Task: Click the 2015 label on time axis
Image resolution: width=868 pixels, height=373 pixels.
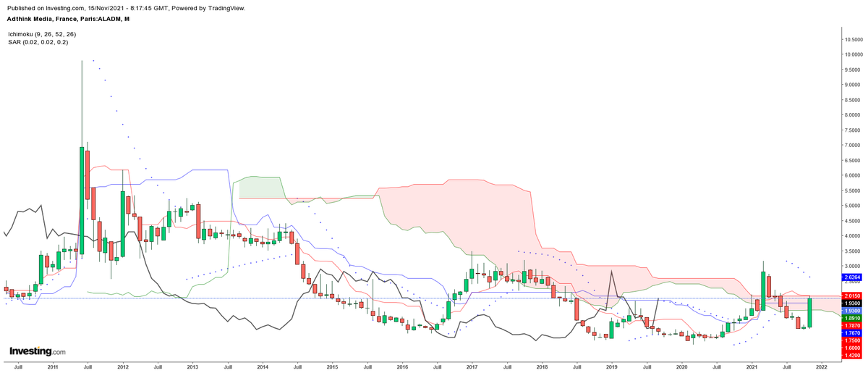Action: pos(332,368)
